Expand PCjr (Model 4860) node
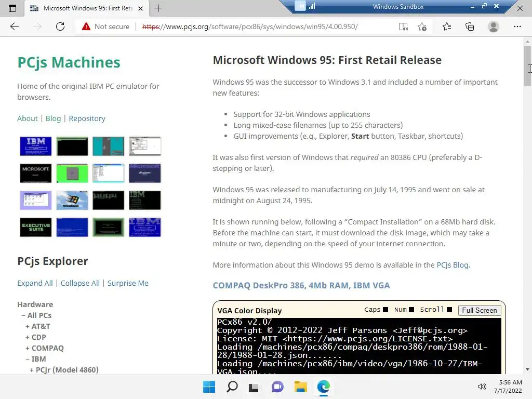The width and height of the screenshot is (532, 399). pos(64,370)
